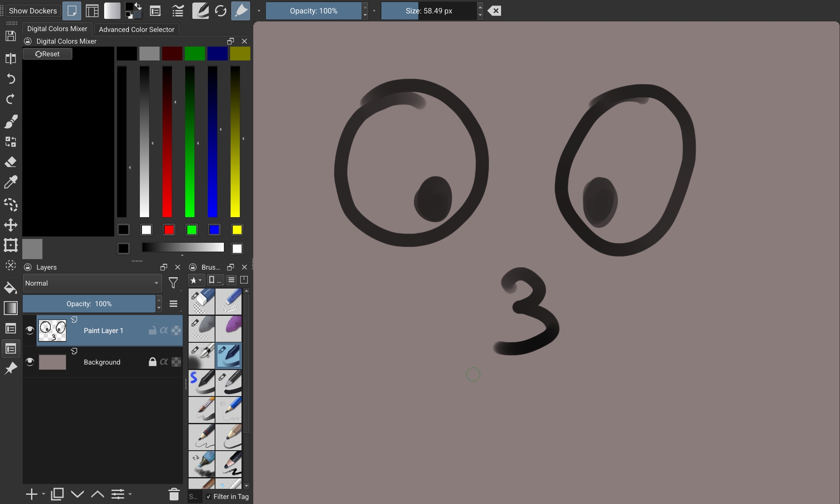This screenshot has height=504, width=840.
Task: Switch to Advanced Color Selector tab
Action: (136, 29)
